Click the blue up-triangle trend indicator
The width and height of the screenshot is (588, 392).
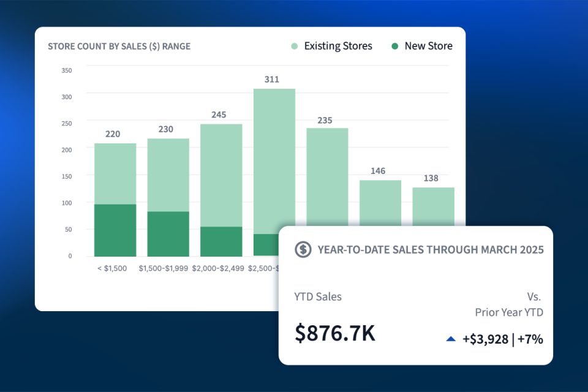click(x=451, y=338)
